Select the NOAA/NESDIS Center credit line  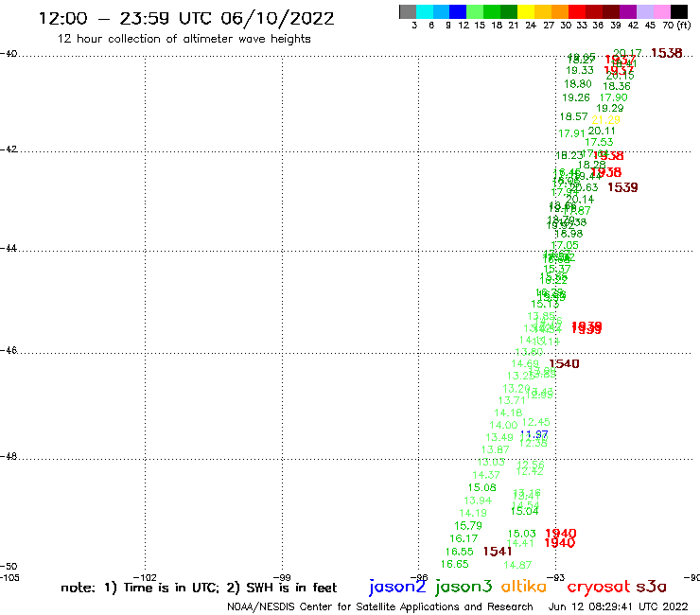[x=380, y=606]
